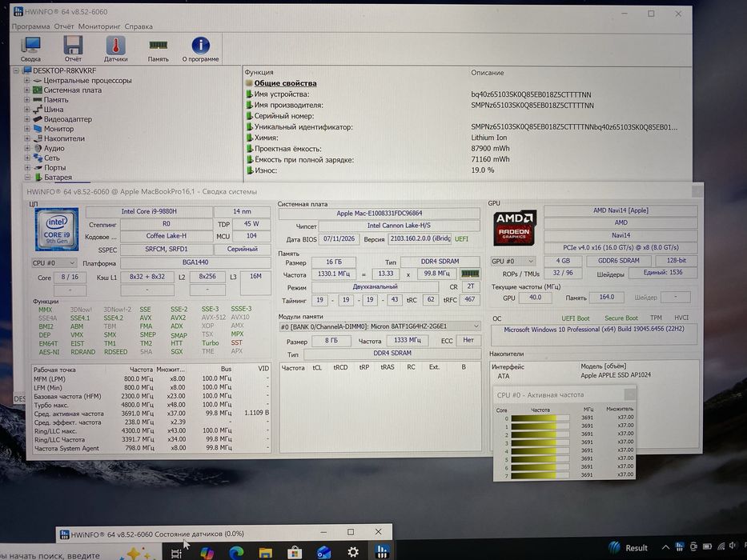Click the Apple Mac-E1008331FDC96864 board field
747x560 pixels.
[380, 214]
